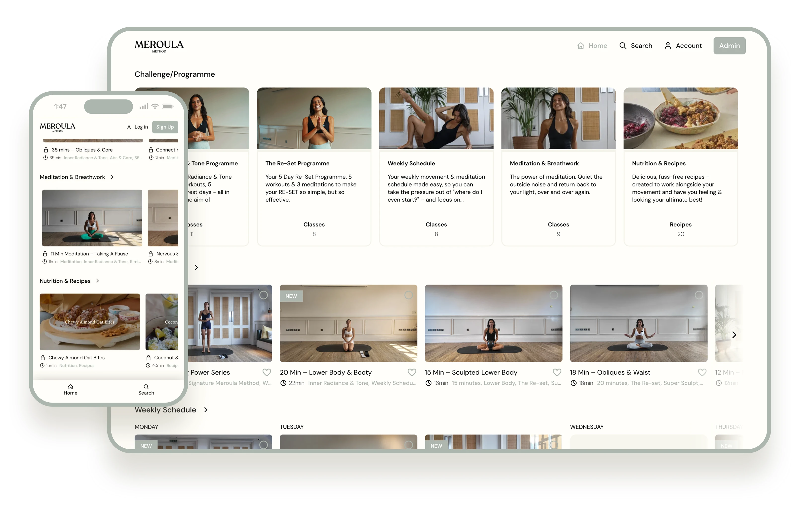The width and height of the screenshot is (812, 520).
Task: Click Search magnifier icon in phone bottom bar
Action: point(146,387)
